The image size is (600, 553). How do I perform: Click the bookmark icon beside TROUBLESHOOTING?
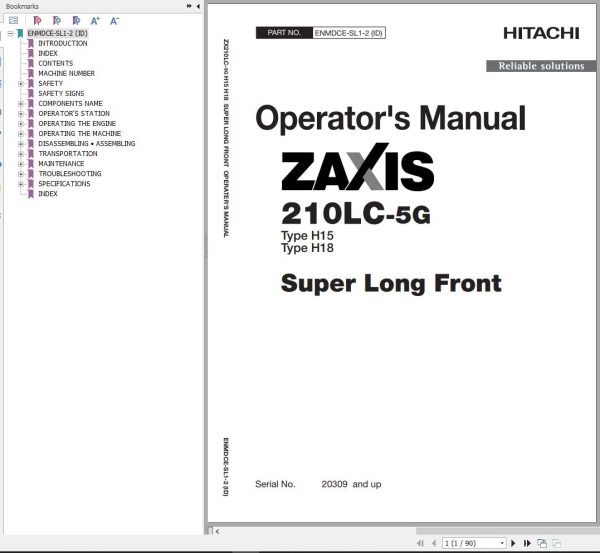[31, 174]
